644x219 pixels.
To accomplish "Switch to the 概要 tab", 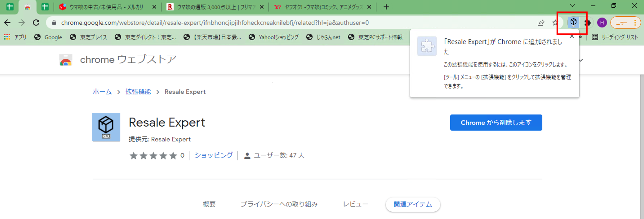I will tap(209, 204).
